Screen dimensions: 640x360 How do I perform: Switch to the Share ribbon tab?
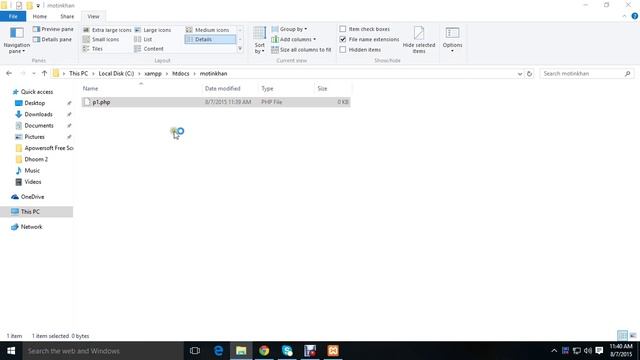(67, 16)
